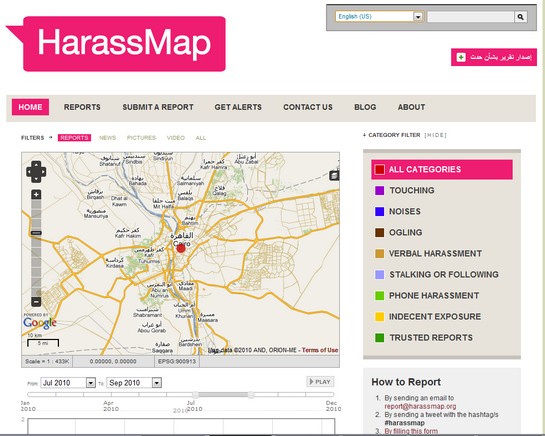Click the report@harassmap.org email link
Screen dimensions: 545x436
pos(420,406)
